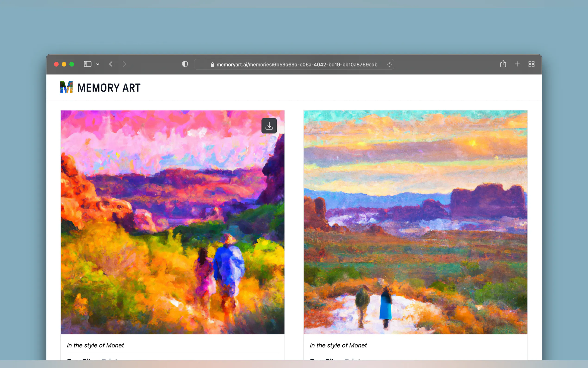This screenshot has height=368, width=588.
Task: Click the colorful M logo
Action: coord(66,87)
